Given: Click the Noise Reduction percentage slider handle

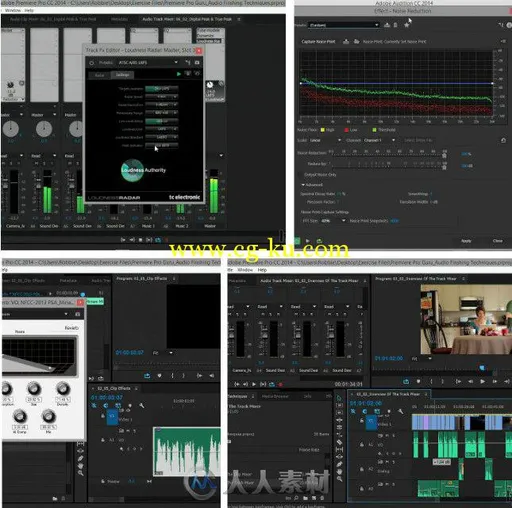Looking at the screenshot, I should click(x=444, y=155).
